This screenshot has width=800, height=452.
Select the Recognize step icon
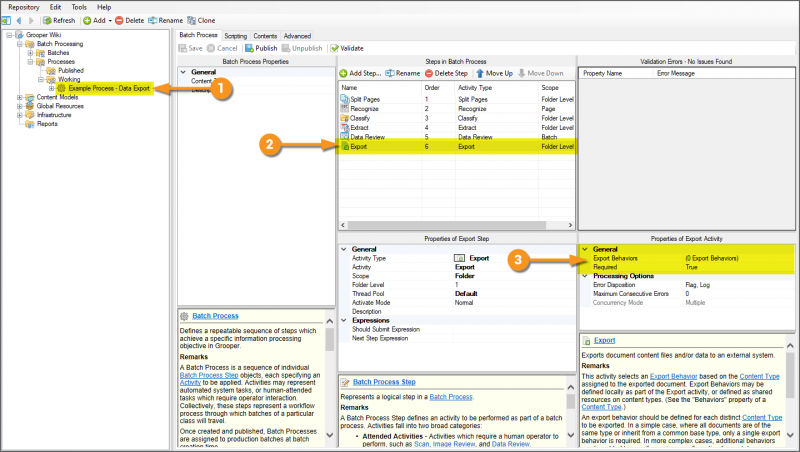tap(345, 108)
